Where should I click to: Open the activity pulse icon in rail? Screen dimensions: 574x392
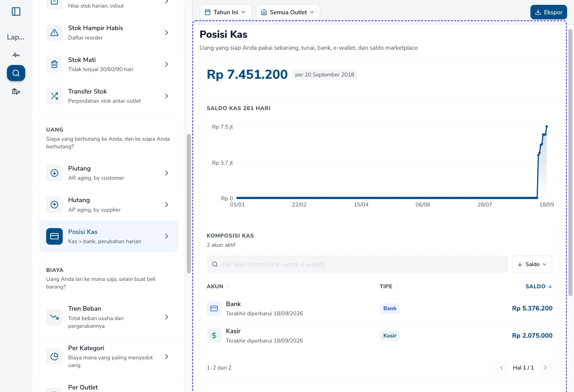point(16,55)
